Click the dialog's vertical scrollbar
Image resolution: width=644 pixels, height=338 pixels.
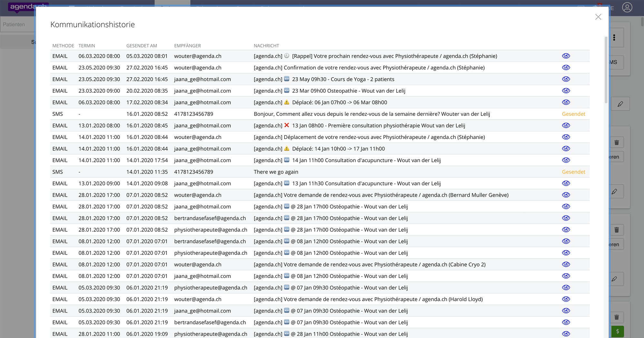606,70
